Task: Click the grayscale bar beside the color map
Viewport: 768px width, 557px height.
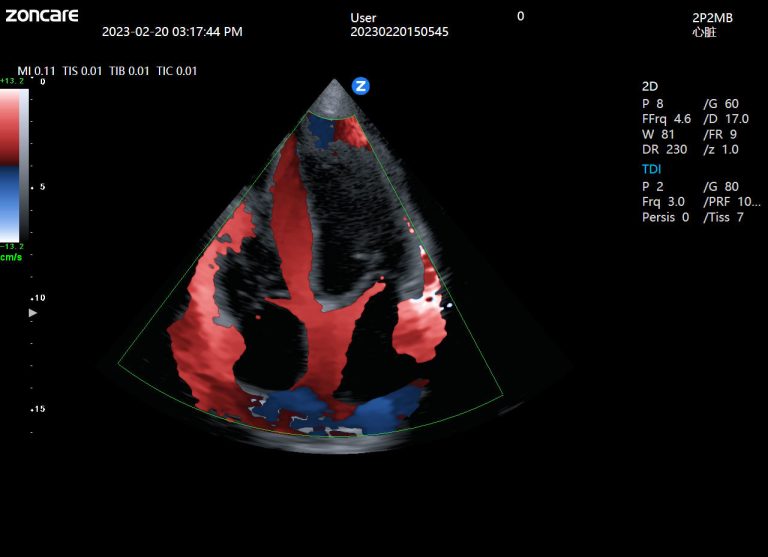Action: 25,165
